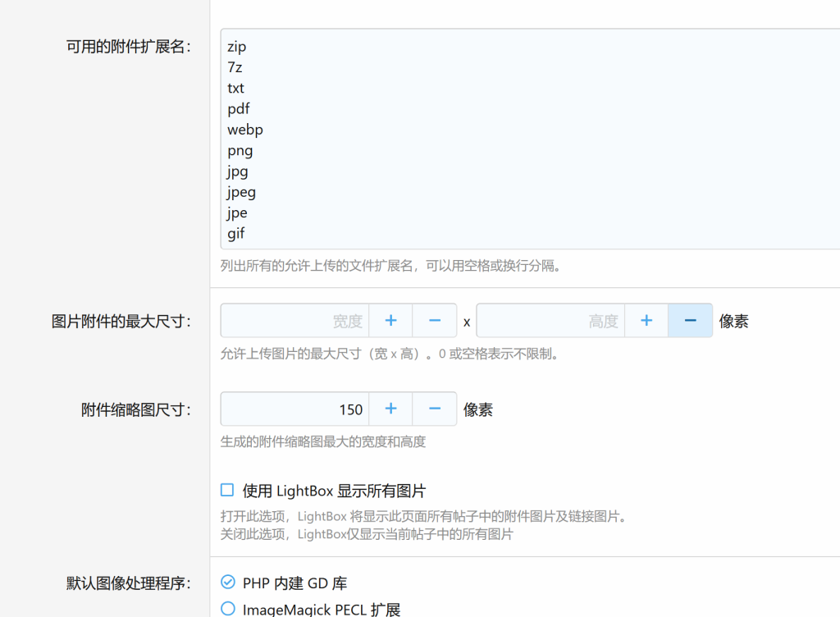Focus the 宽度 width input field

click(x=295, y=321)
